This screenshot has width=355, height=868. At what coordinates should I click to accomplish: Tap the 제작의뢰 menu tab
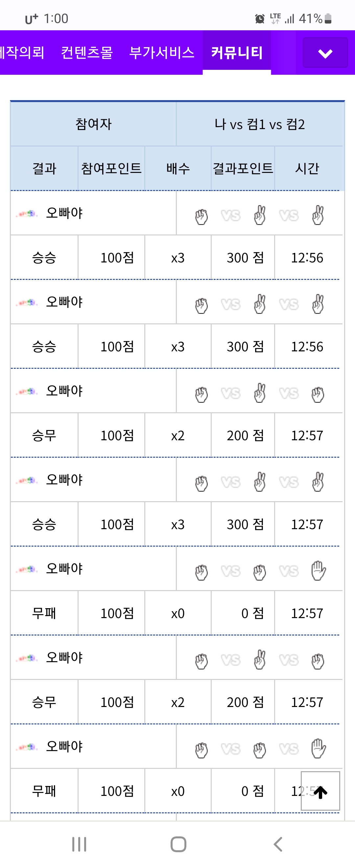(22, 53)
